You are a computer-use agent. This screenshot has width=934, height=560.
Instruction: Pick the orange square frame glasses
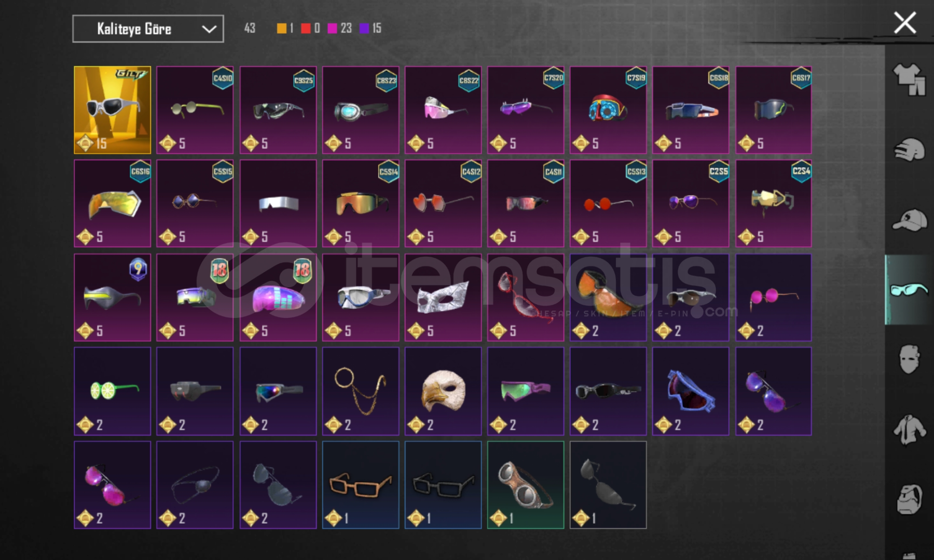point(361,485)
